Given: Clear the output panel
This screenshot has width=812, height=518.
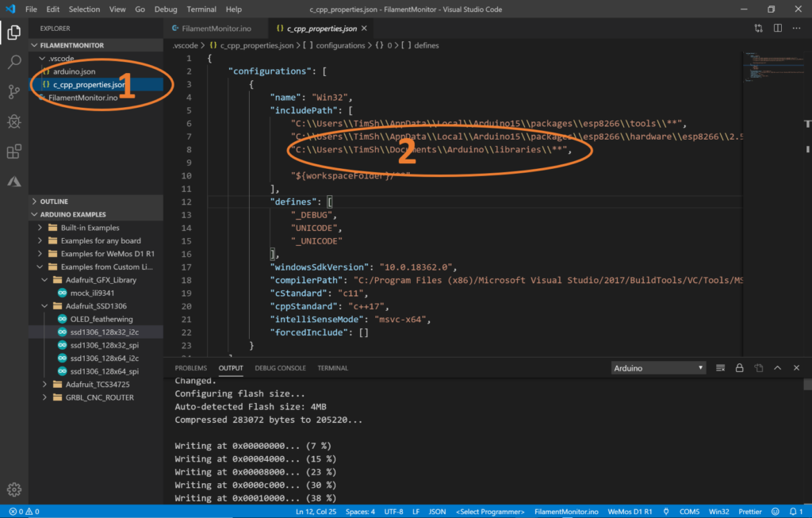Looking at the screenshot, I should point(720,368).
